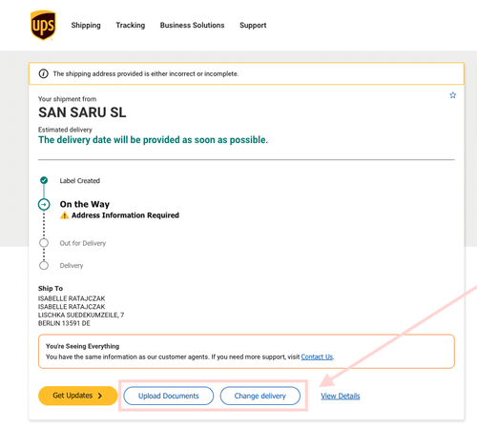Screen dimensions: 477x448
Task: Click the Get Updates chevron arrow
Action: [x=100, y=396]
